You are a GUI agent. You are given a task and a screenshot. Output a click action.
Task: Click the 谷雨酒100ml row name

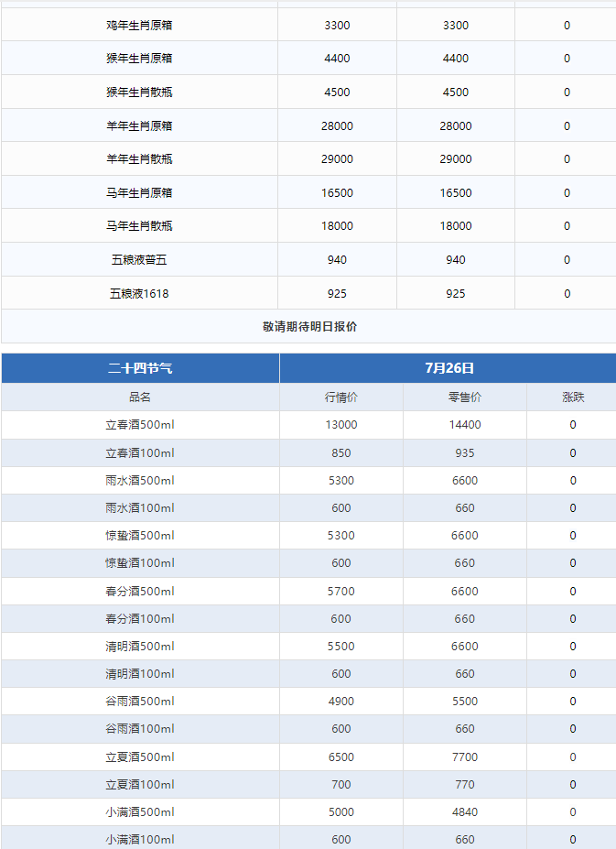pyautogui.click(x=140, y=729)
